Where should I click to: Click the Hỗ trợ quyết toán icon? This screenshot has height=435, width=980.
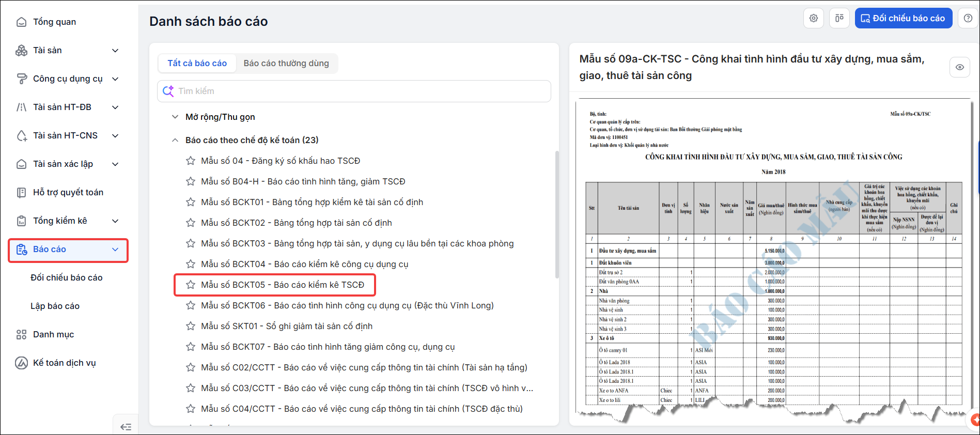(x=21, y=192)
